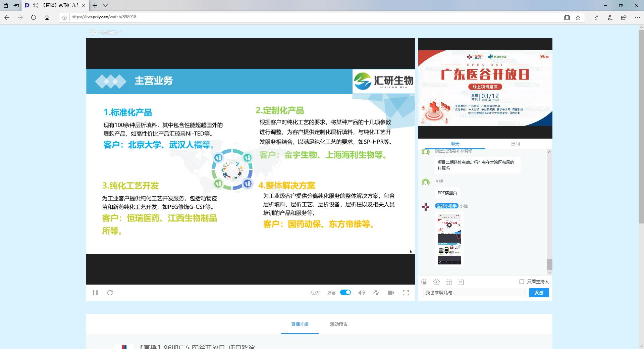Click the swap video/slides view icon
644x349 pixels.
tap(376, 293)
